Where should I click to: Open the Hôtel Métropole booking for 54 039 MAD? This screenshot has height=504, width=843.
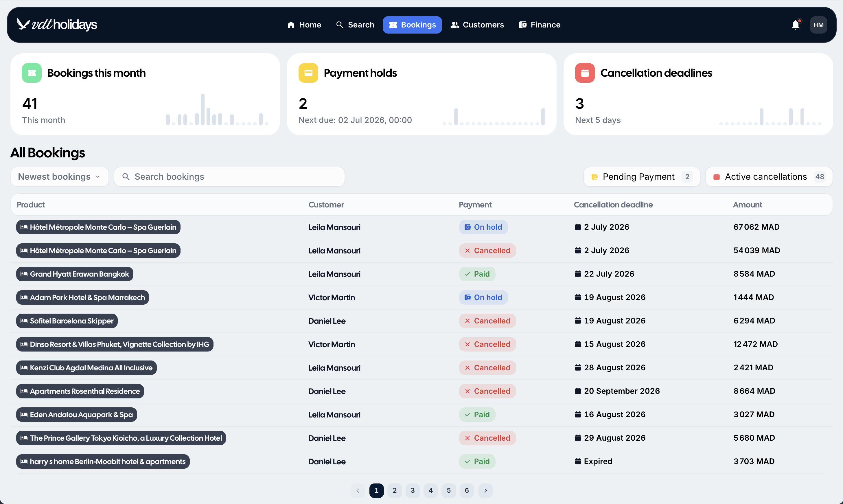coord(98,251)
